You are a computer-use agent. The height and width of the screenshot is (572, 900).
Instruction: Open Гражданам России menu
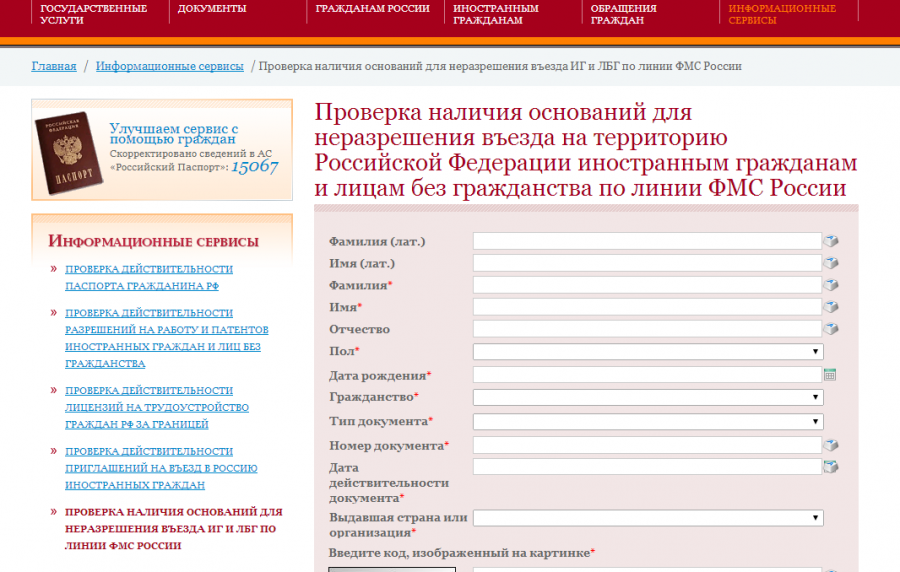click(x=373, y=9)
